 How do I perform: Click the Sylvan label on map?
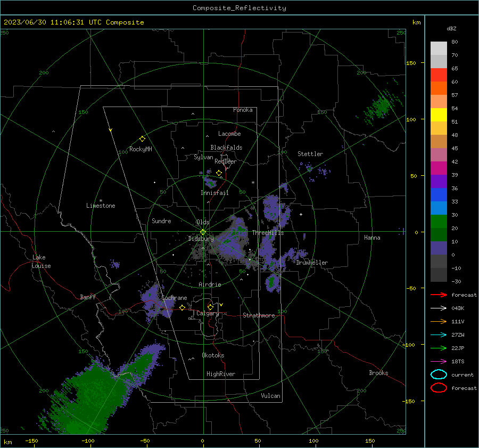[203, 157]
